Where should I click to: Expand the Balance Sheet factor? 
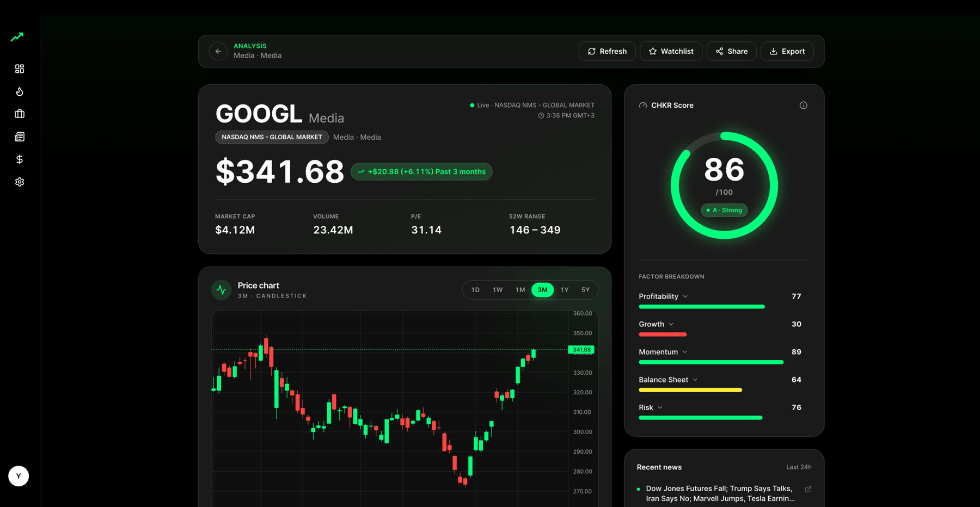coord(668,380)
